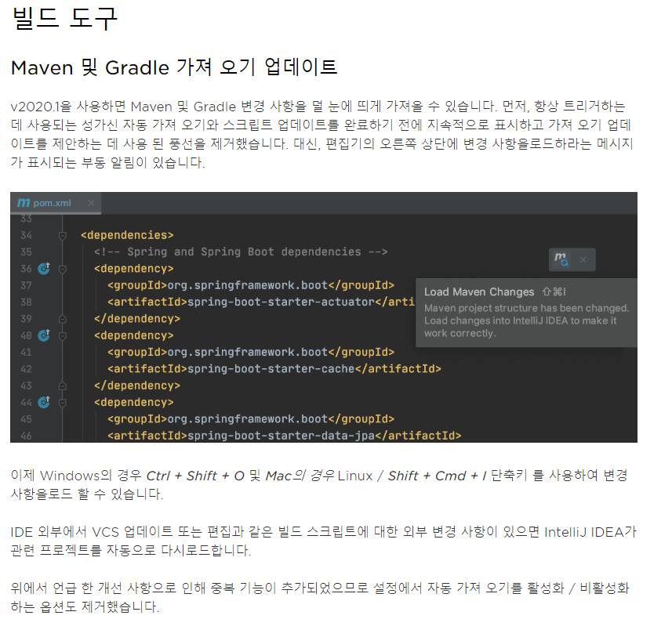Click the '빌드 도구' page heading
Image resolution: width=672 pixels, height=619 pixels.
(x=64, y=18)
